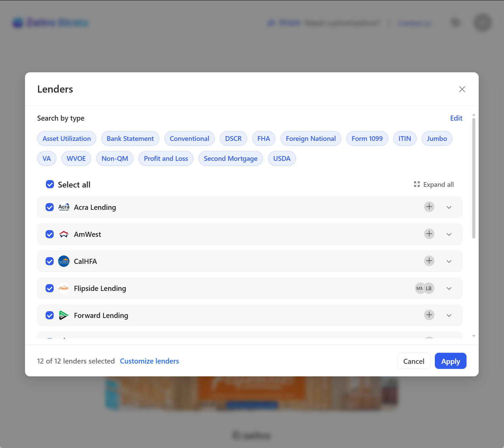Uncheck the AmWest checkbox
Screen dimensions: 504x448
[x=50, y=234]
